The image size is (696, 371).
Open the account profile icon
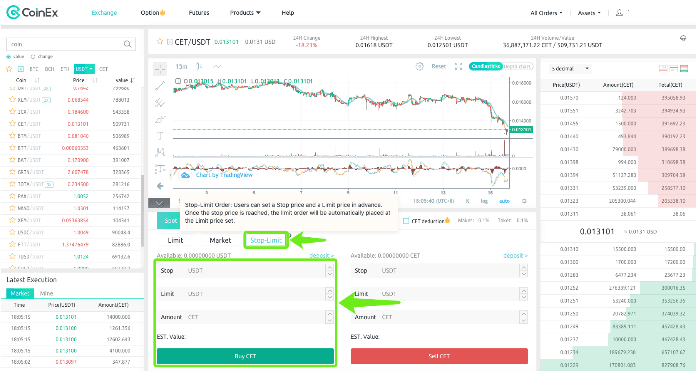(619, 12)
